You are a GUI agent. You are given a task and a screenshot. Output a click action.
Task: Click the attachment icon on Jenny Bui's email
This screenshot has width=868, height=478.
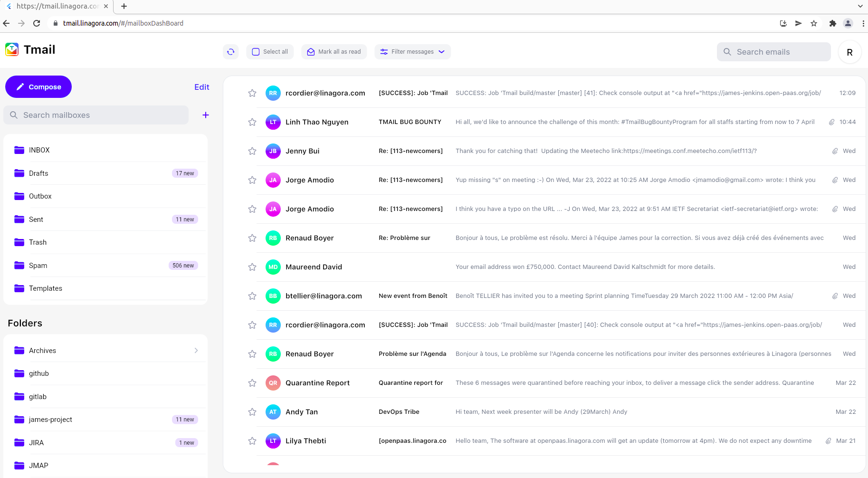835,151
